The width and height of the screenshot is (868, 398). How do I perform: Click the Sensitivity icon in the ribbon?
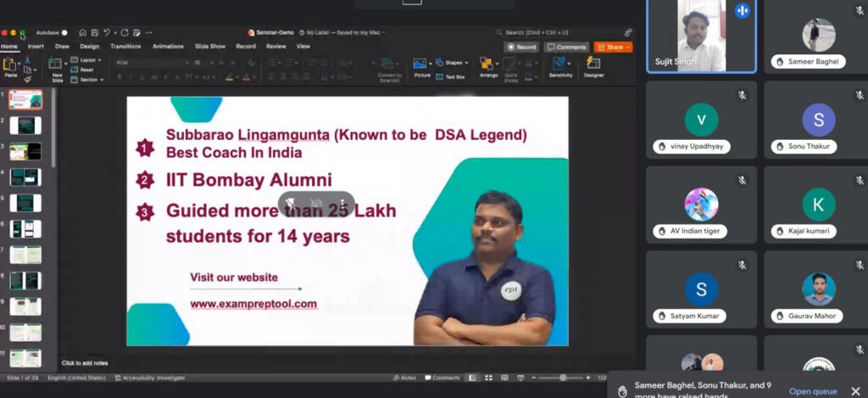click(x=559, y=63)
